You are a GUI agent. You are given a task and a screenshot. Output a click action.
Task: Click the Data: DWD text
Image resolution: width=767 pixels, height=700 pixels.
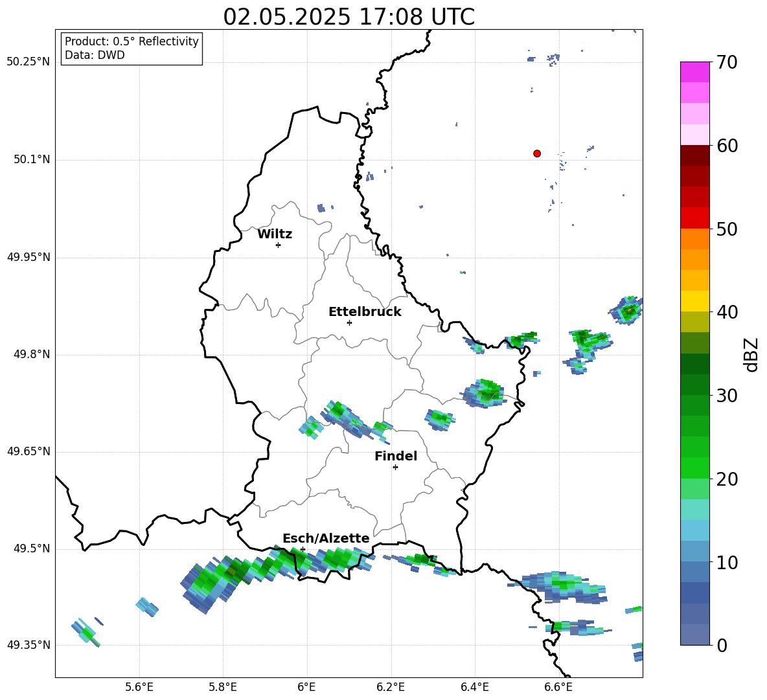pyautogui.click(x=95, y=55)
